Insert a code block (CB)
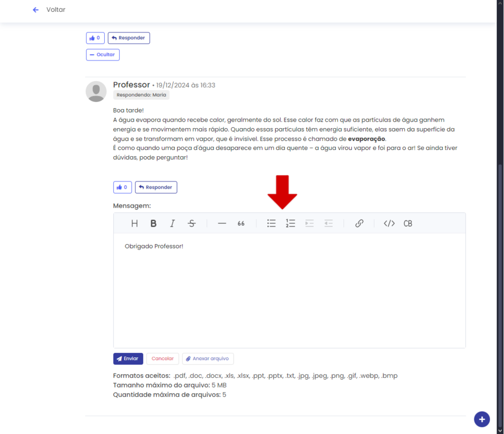Viewport: 504px width, 434px height. point(408,223)
